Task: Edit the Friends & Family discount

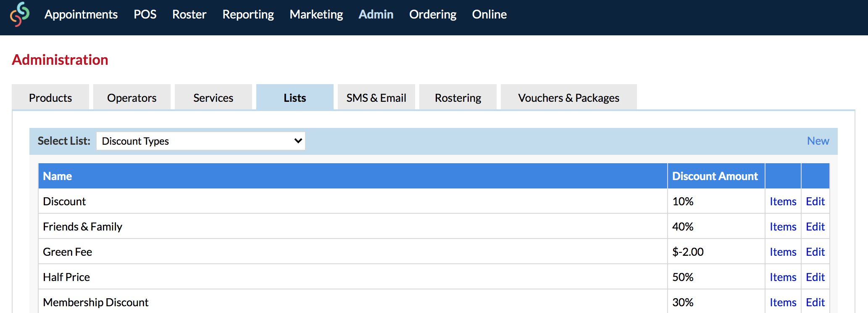Action: click(x=815, y=227)
